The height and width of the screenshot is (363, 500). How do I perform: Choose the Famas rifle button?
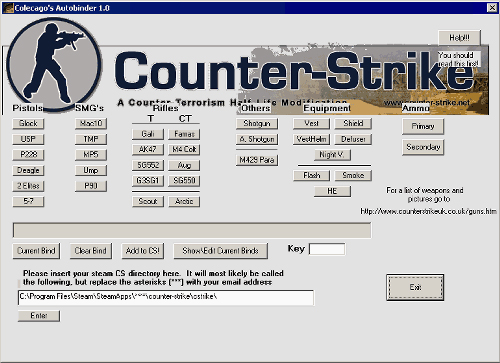click(x=184, y=134)
